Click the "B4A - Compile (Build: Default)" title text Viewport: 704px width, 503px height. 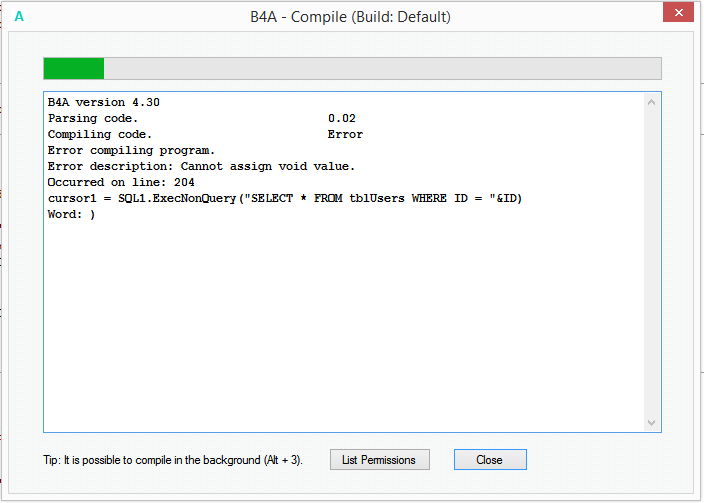(x=351, y=17)
